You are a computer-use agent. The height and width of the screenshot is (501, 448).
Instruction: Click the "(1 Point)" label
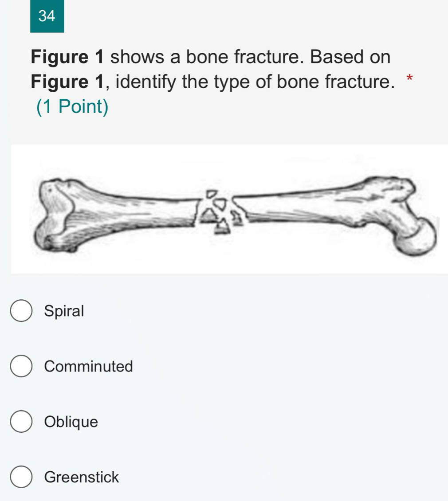point(72,107)
